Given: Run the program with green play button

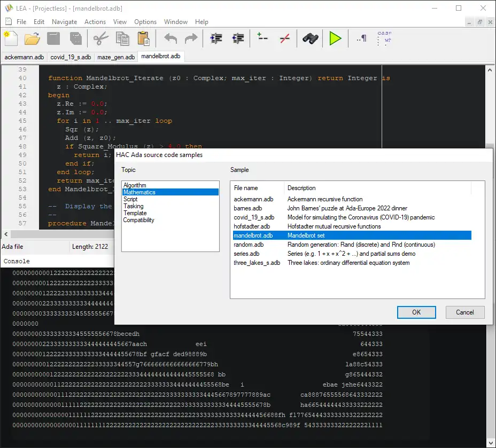Looking at the screenshot, I should [335, 38].
